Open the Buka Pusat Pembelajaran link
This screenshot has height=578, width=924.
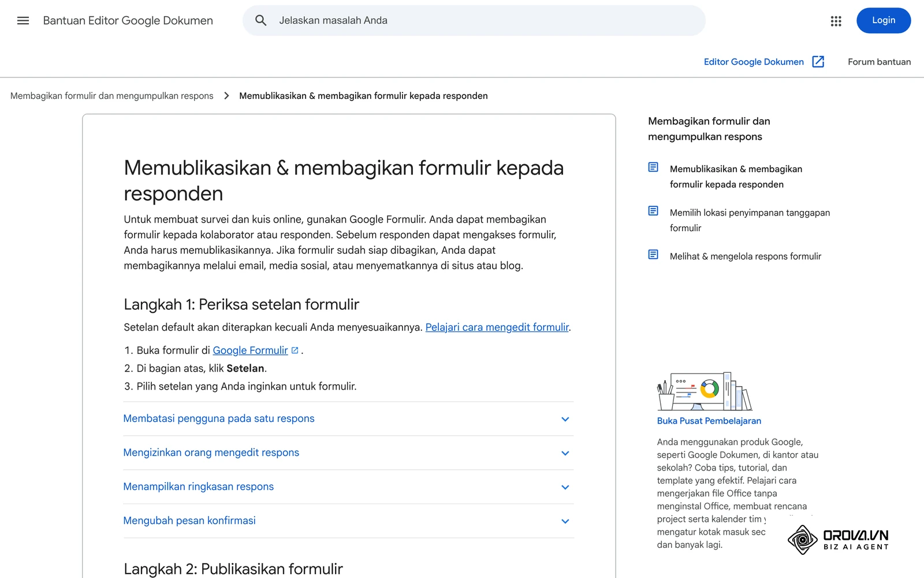709,421
